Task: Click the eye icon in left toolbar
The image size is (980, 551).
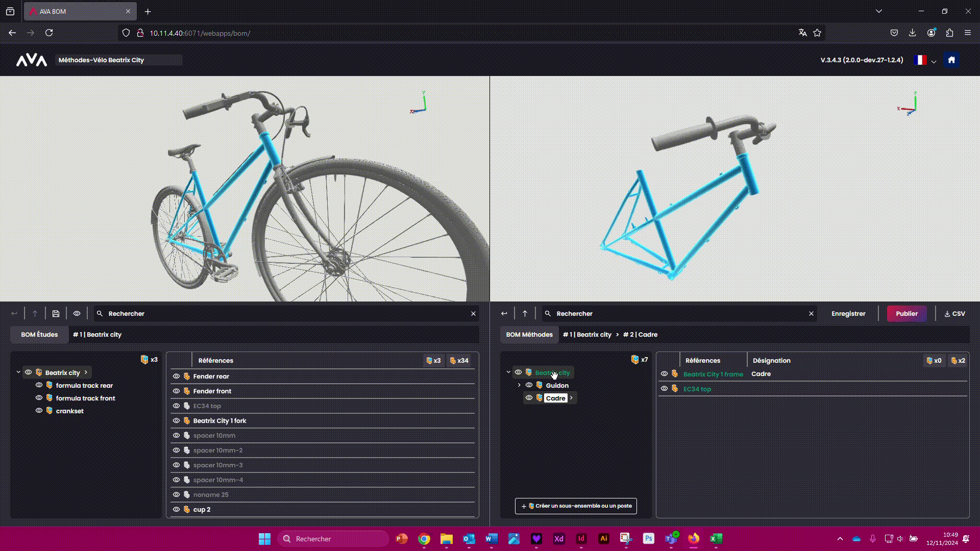Action: tap(77, 314)
